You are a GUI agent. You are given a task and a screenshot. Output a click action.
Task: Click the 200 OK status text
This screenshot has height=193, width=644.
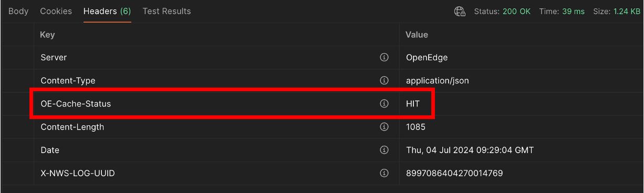click(516, 12)
